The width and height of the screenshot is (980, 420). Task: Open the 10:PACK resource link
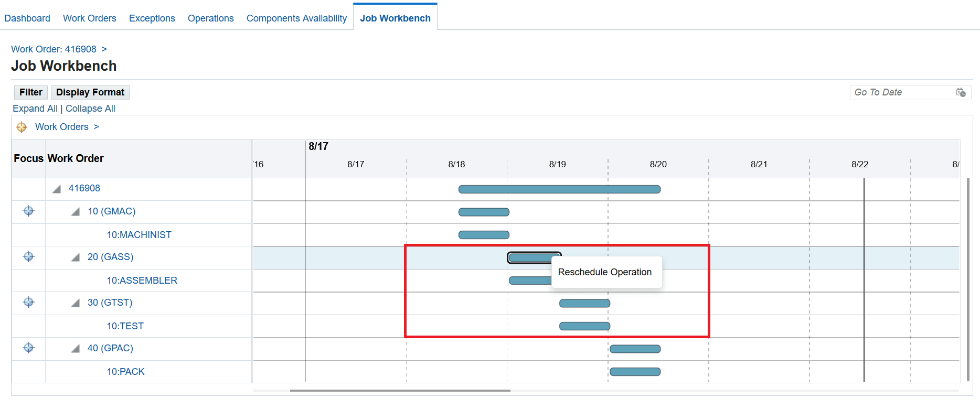[126, 372]
